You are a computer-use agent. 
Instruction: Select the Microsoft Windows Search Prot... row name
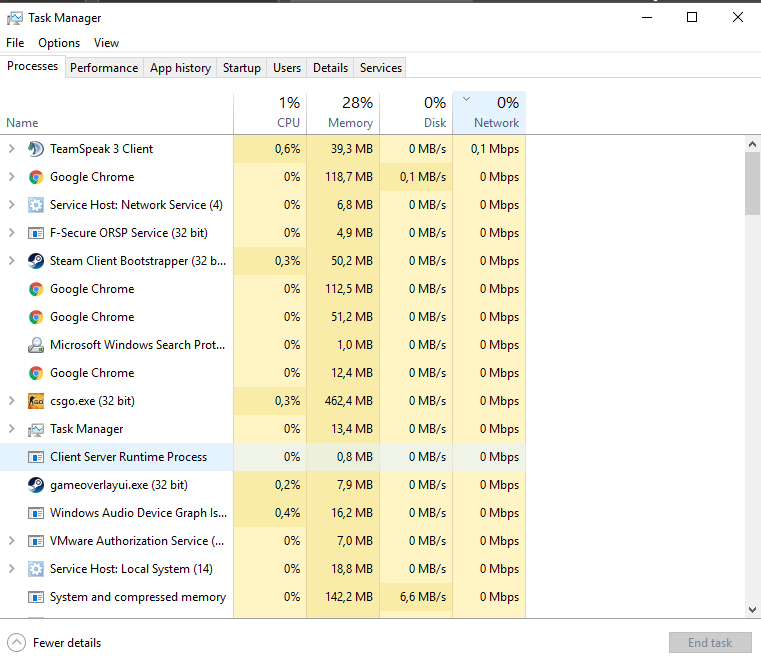point(137,345)
